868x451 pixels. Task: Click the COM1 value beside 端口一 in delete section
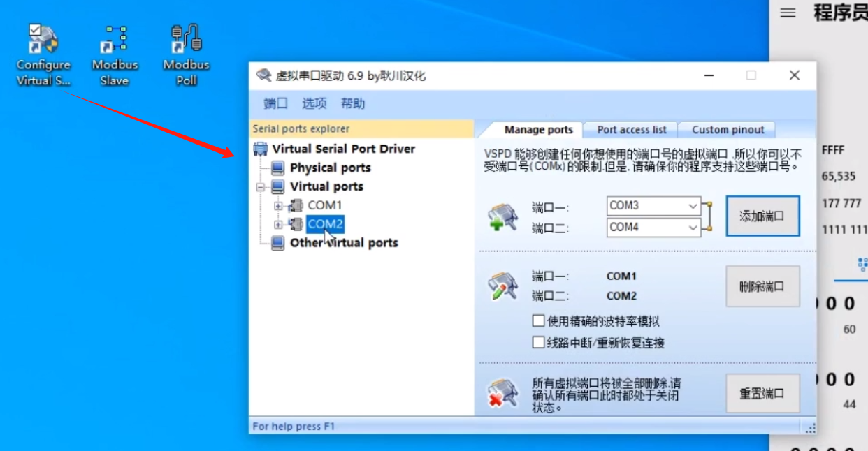click(x=621, y=276)
